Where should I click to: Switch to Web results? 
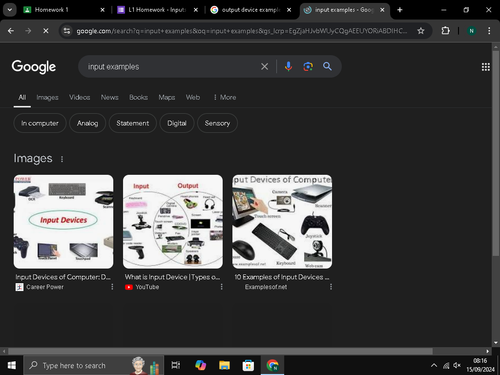click(x=193, y=97)
